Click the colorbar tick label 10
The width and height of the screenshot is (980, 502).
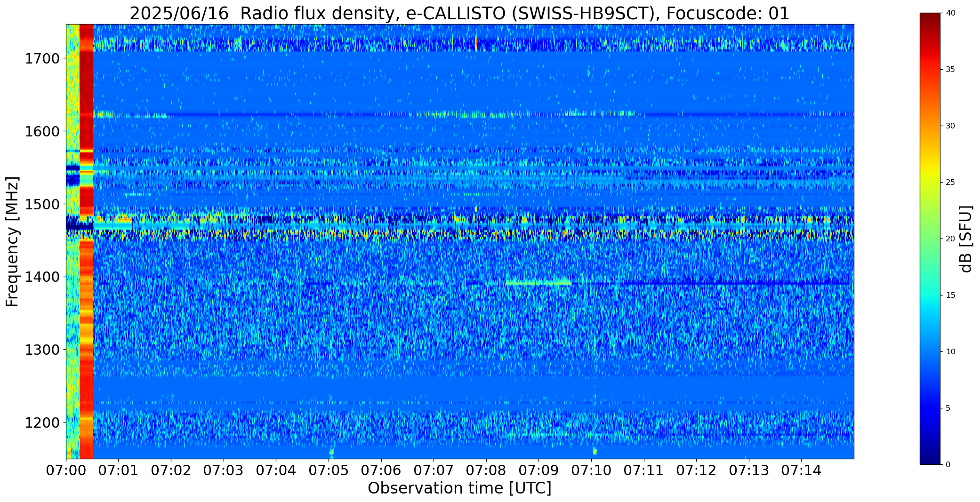(950, 352)
